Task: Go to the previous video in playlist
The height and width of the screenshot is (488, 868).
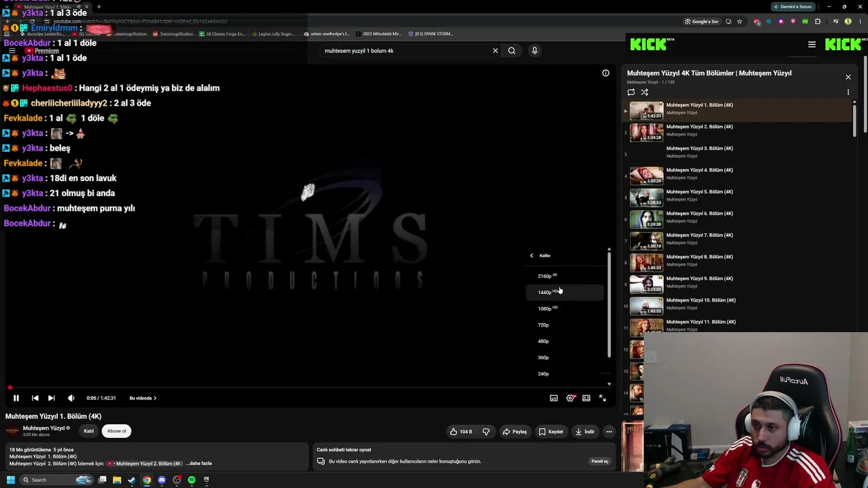Action: coord(35,398)
